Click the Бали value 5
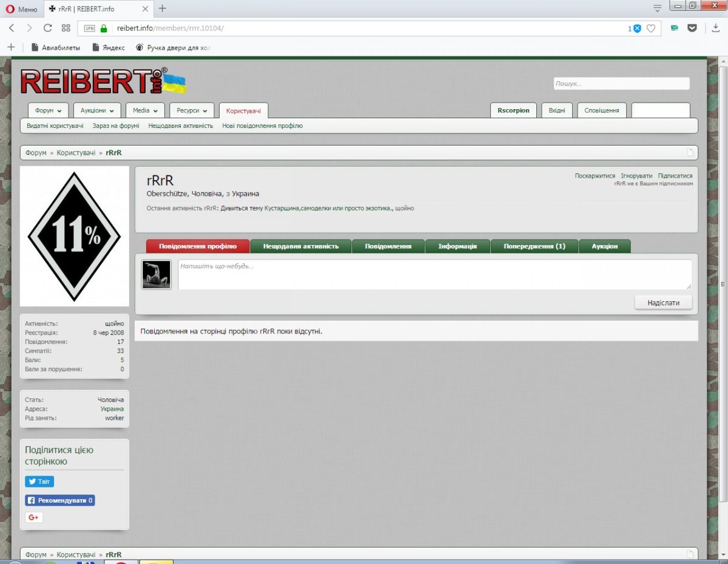 pyautogui.click(x=122, y=360)
